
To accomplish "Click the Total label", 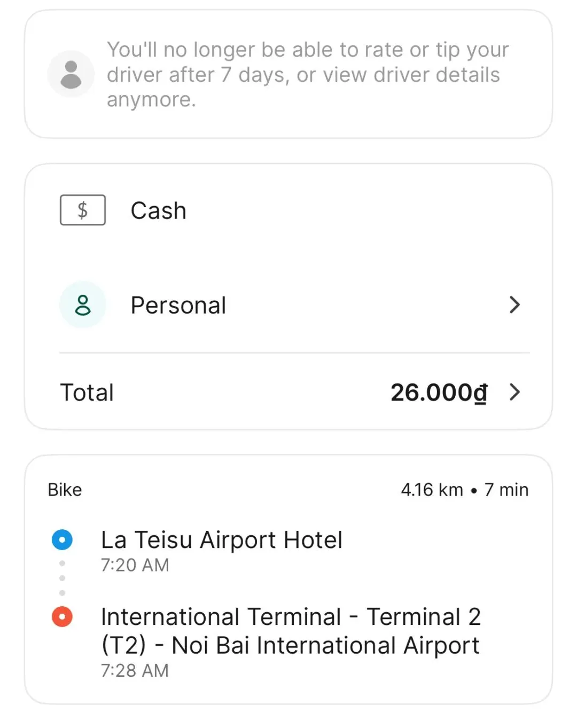I will [x=87, y=393].
